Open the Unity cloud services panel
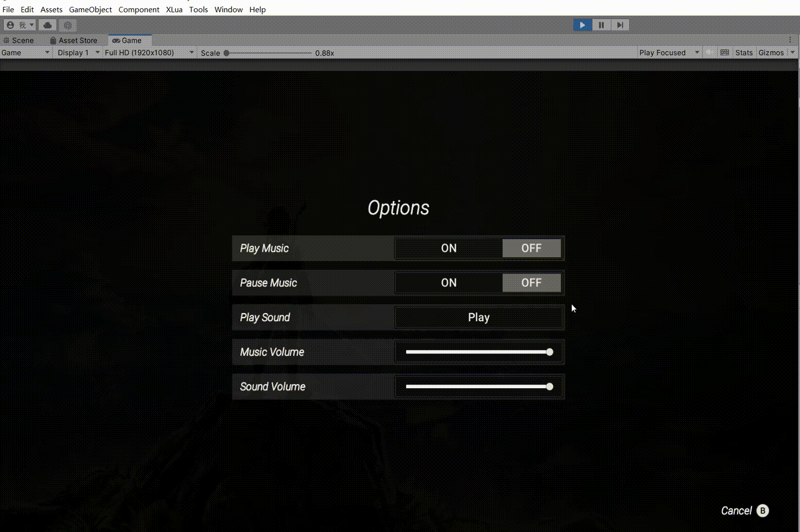 pos(47,25)
